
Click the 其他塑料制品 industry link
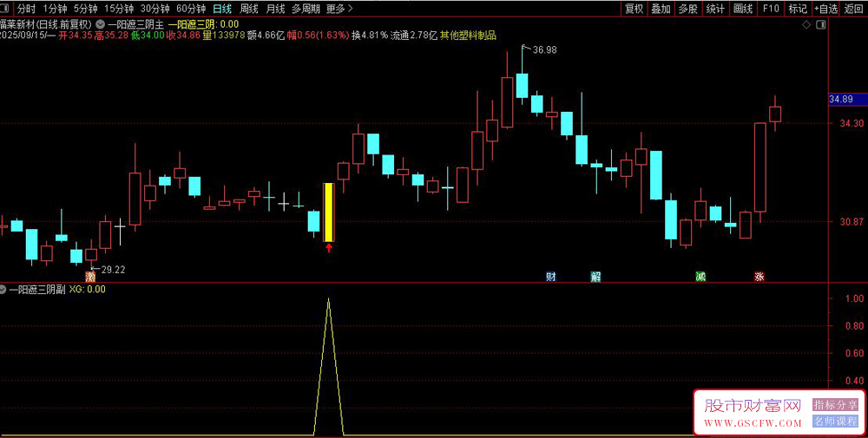469,36
